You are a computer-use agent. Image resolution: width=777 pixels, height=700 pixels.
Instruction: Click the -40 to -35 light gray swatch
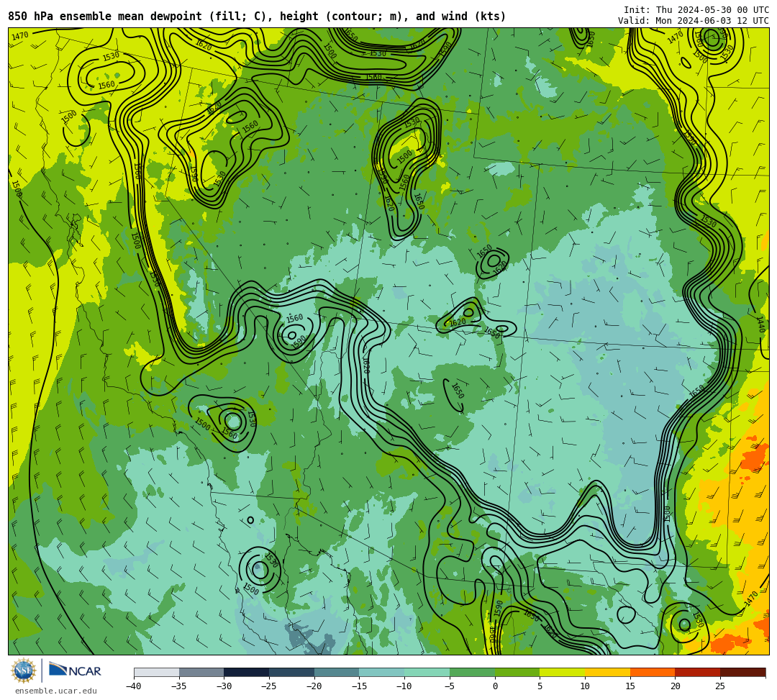157,672
